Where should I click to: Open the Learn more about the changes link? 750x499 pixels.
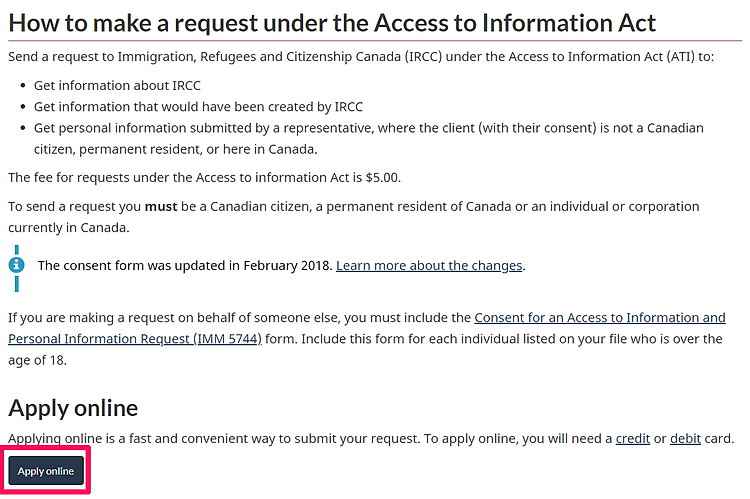coord(429,266)
